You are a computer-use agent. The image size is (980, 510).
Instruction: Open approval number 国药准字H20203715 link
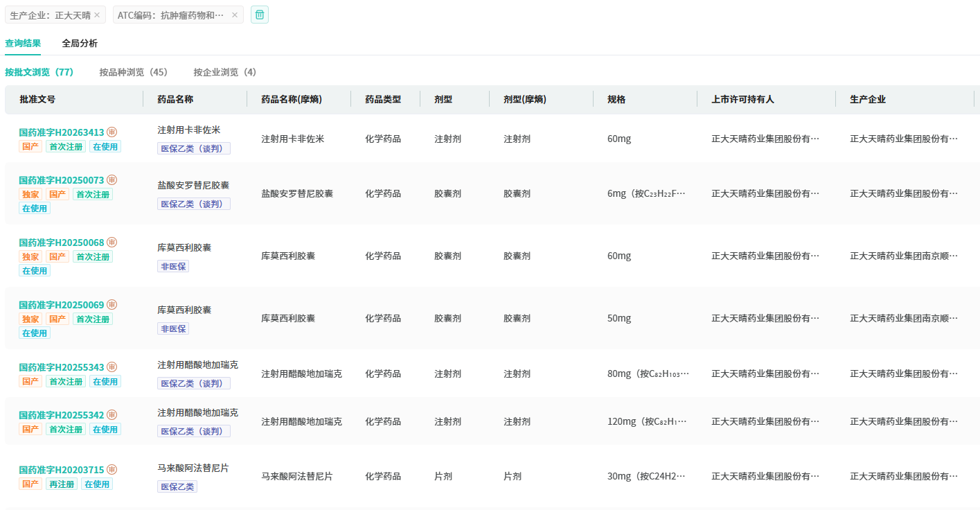tap(61, 470)
